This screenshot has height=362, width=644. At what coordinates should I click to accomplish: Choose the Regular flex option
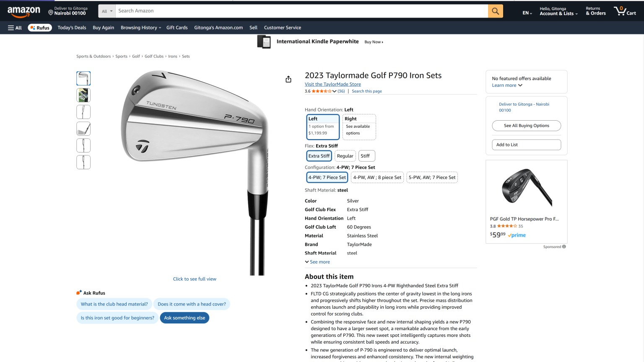(x=345, y=155)
